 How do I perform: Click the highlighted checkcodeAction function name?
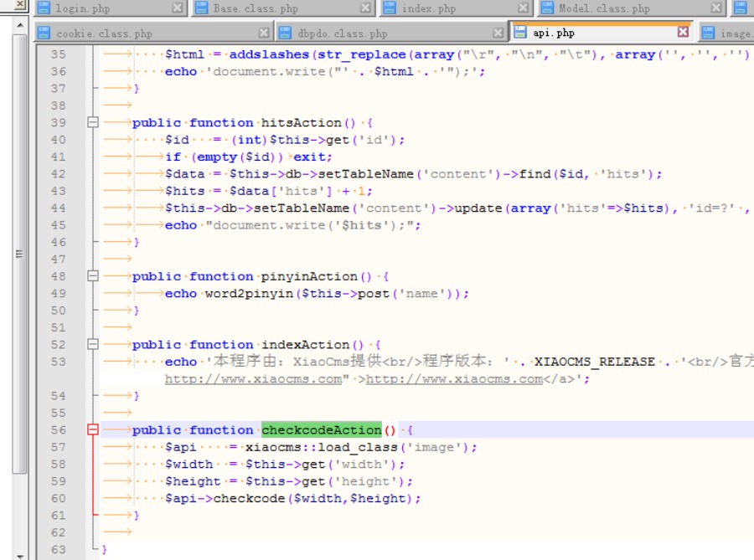[x=322, y=430]
